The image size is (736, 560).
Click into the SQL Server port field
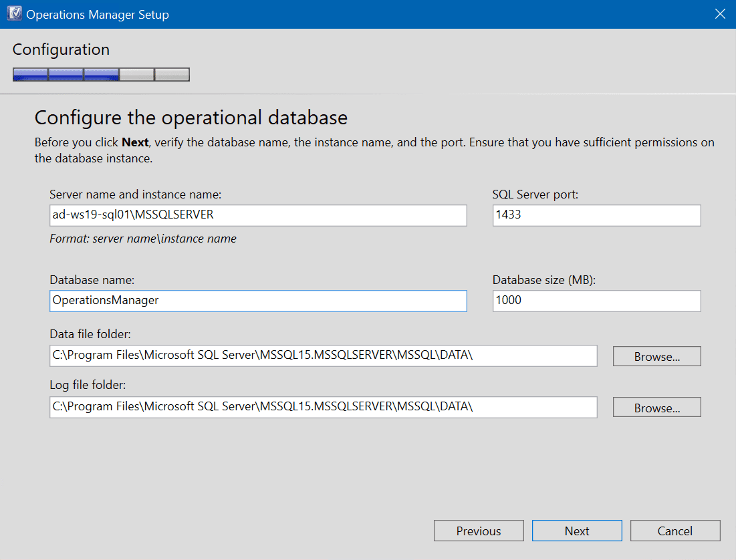click(596, 215)
